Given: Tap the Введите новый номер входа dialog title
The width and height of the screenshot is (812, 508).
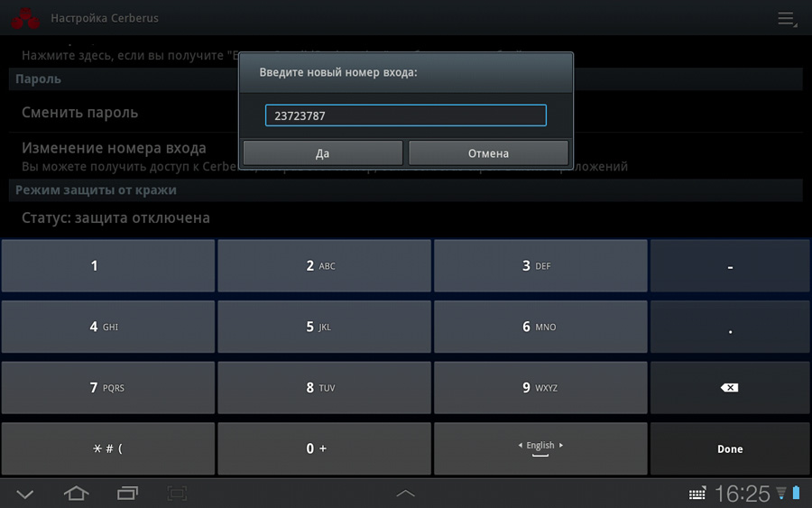Looking at the screenshot, I should pyautogui.click(x=338, y=72).
